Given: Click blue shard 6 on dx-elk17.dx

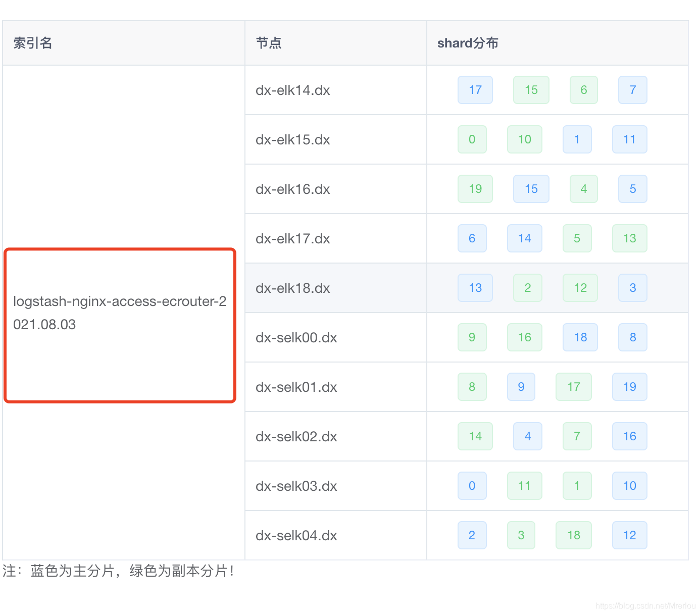Looking at the screenshot, I should (472, 238).
